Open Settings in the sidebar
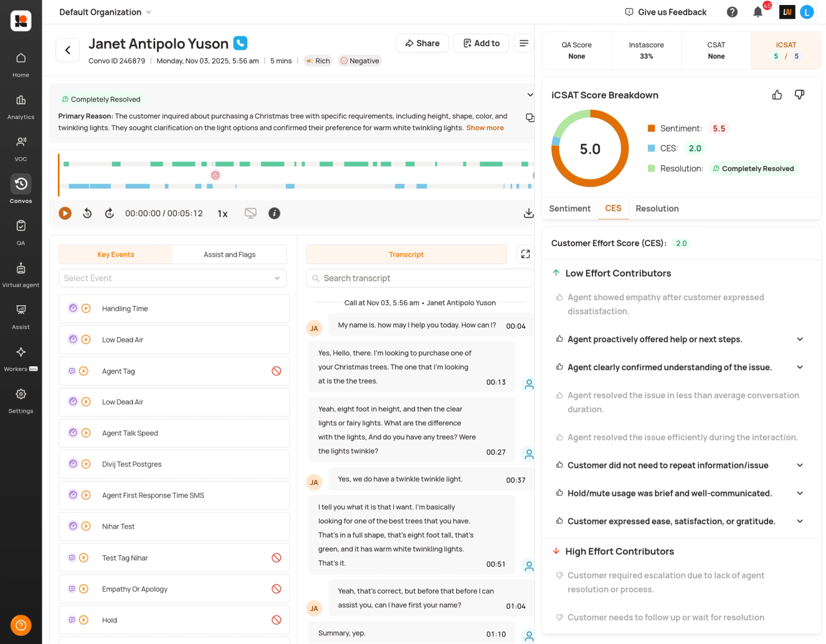This screenshot has width=826, height=644. tap(21, 401)
